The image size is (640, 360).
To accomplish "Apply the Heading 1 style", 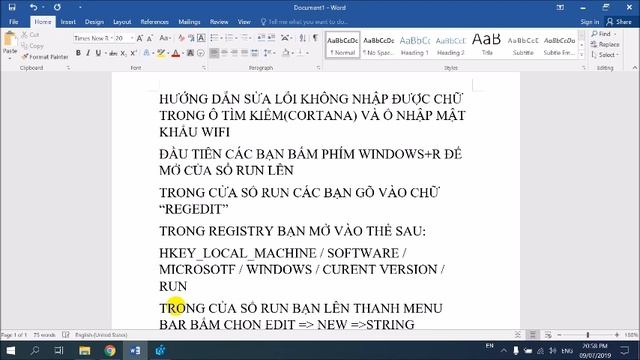I will coord(415,45).
